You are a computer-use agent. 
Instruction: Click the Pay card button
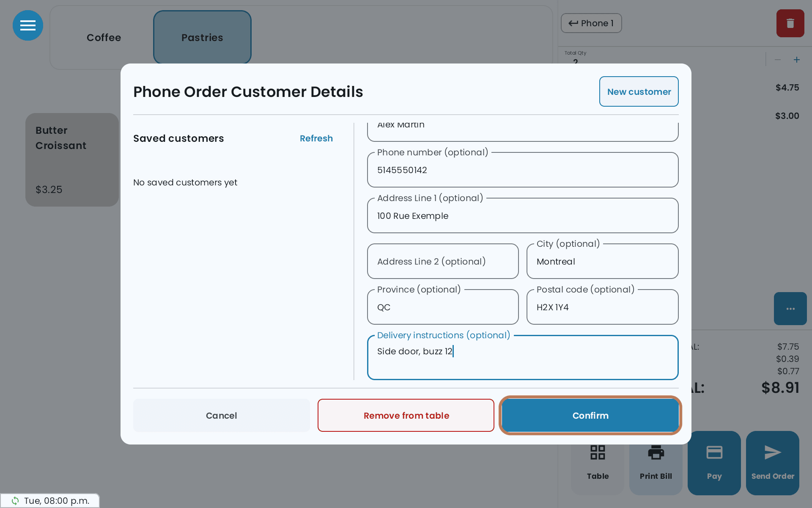[x=714, y=463]
